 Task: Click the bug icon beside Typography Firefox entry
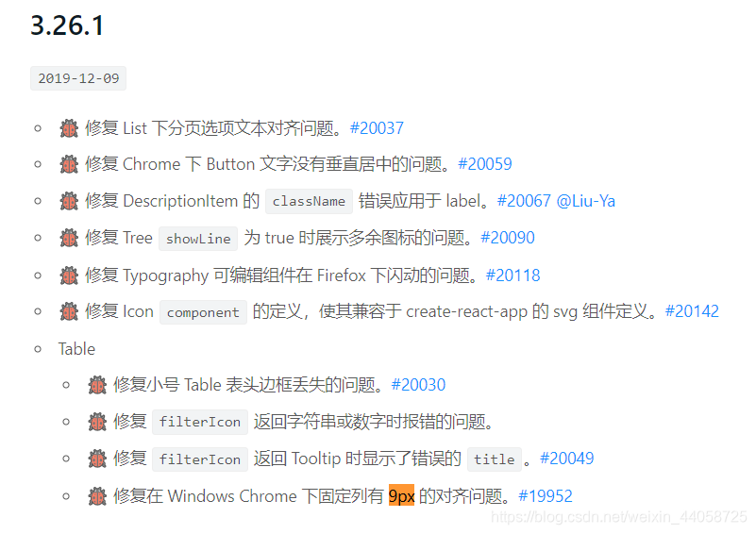[x=69, y=275]
